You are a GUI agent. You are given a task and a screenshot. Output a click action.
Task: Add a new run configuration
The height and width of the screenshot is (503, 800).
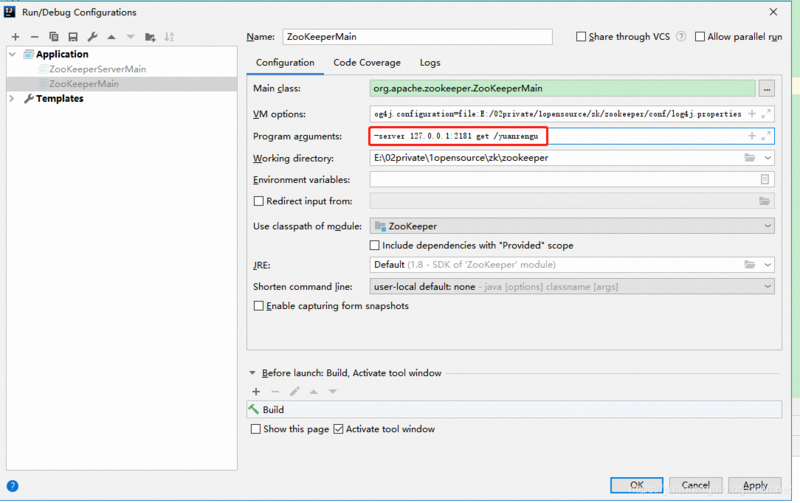15,37
